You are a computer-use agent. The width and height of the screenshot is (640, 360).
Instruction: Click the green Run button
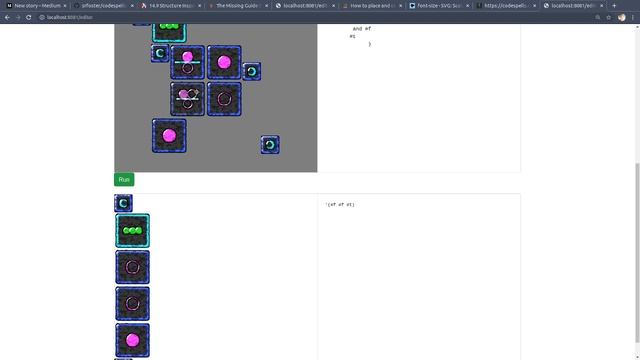124,180
